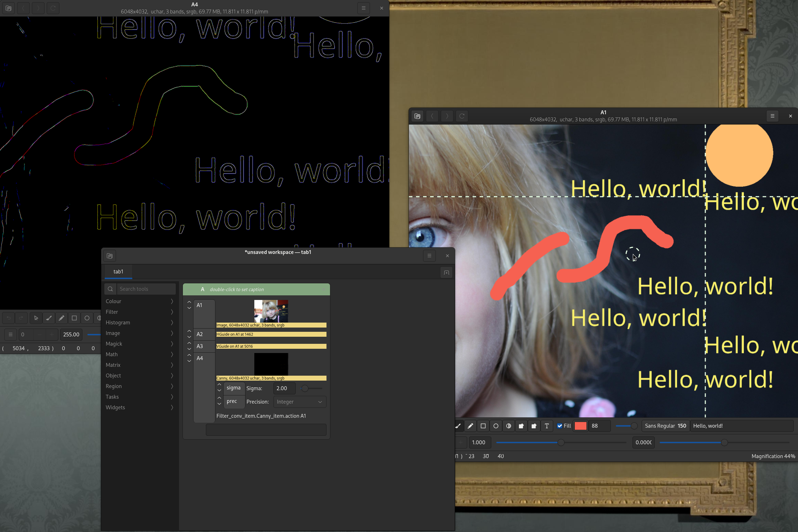Open the red fill colour swatch
Viewport: 798px width, 532px height.
pos(580,426)
